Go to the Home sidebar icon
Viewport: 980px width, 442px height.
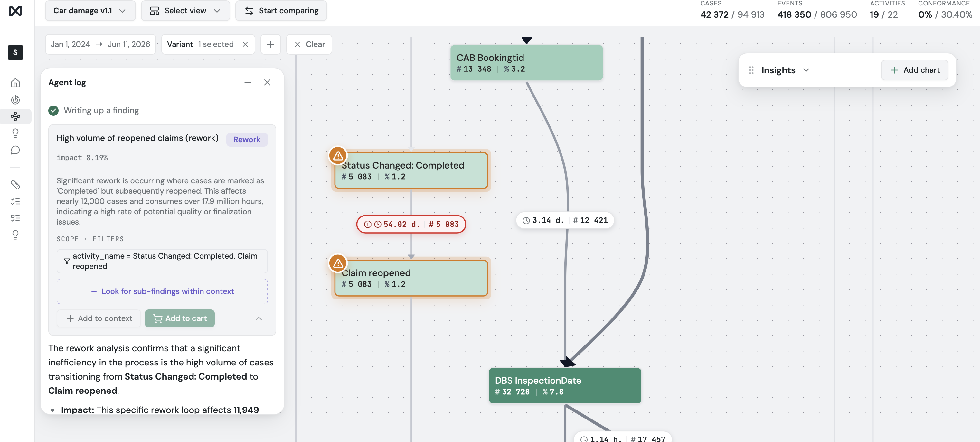15,83
